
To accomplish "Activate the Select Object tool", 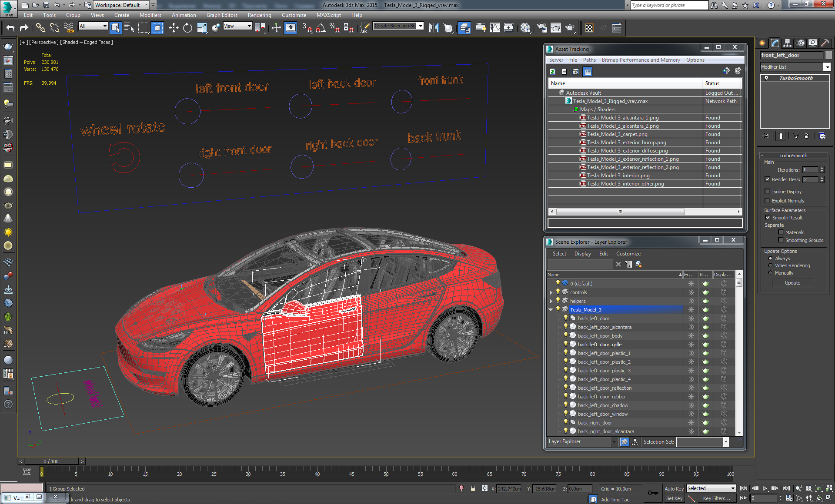I will (115, 28).
